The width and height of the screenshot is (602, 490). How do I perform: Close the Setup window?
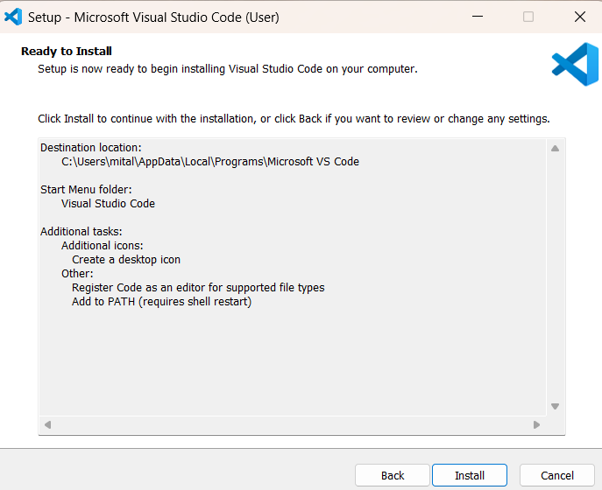tap(580, 17)
